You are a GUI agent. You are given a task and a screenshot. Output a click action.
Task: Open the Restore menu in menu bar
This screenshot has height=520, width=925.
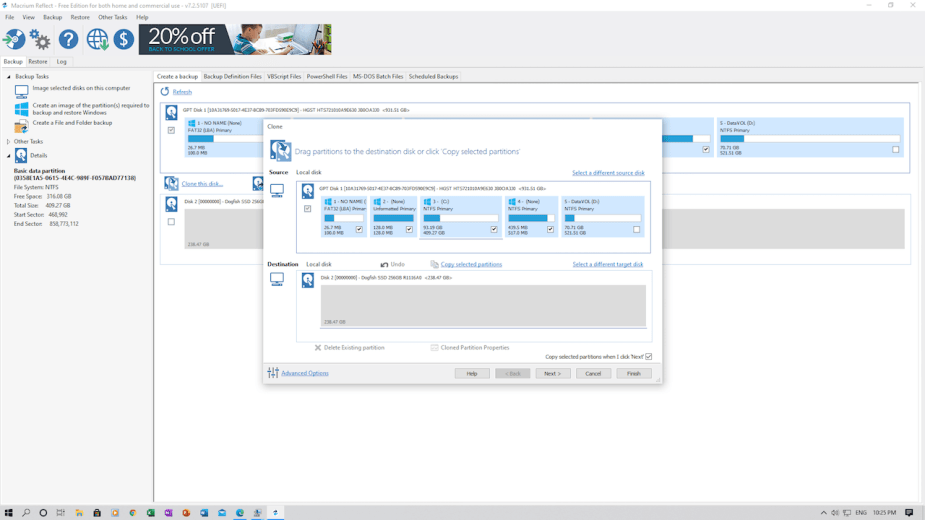pos(80,17)
